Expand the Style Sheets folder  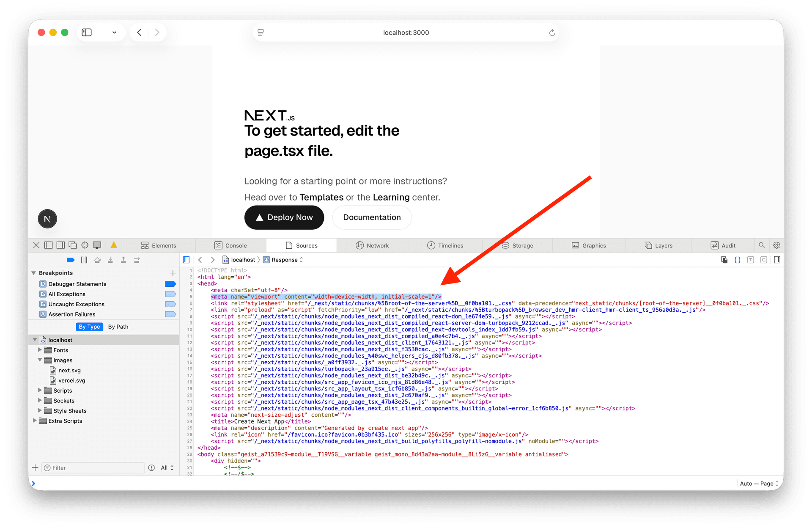(x=40, y=410)
